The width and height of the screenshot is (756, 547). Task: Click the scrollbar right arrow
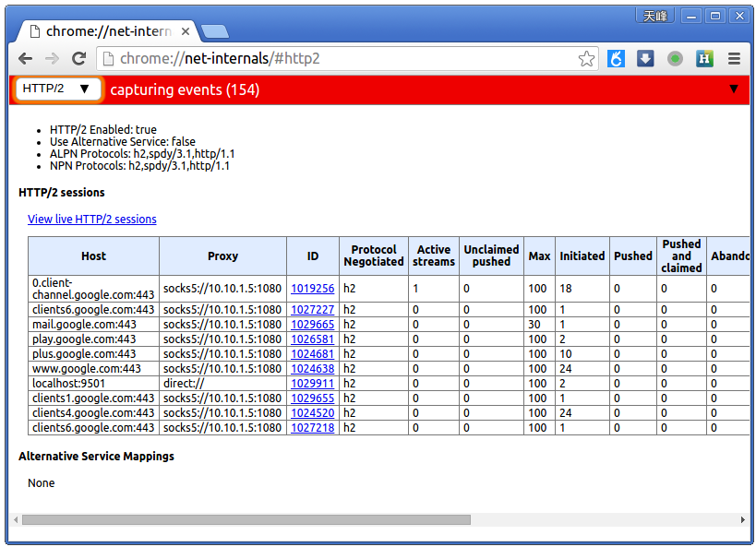point(742,519)
